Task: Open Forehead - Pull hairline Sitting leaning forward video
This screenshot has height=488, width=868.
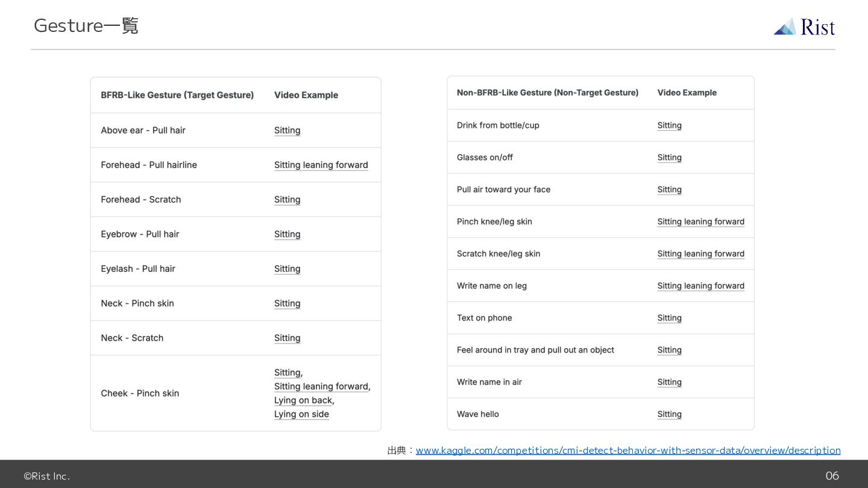Action: 321,165
